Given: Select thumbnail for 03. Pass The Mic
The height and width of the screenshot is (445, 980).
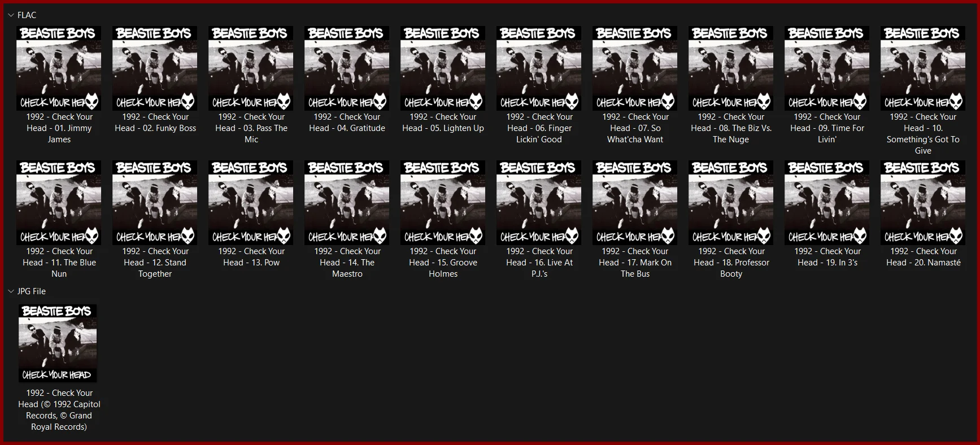Looking at the screenshot, I should tap(251, 68).
